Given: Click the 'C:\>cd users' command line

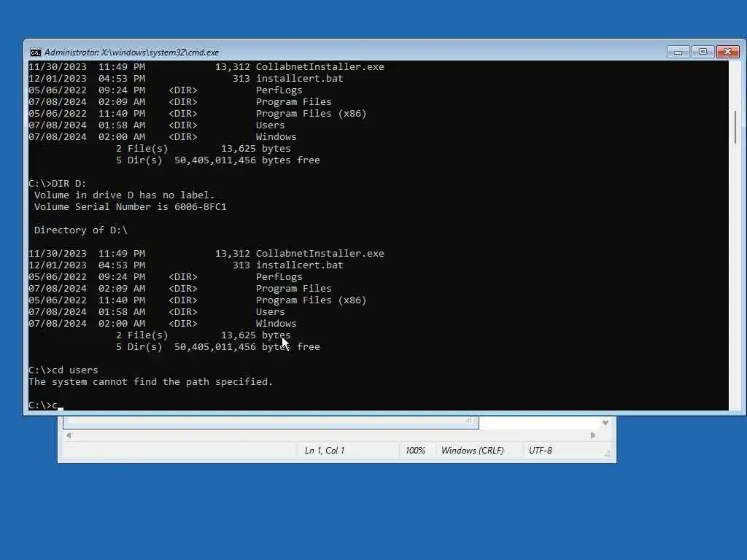Looking at the screenshot, I should (63, 370).
